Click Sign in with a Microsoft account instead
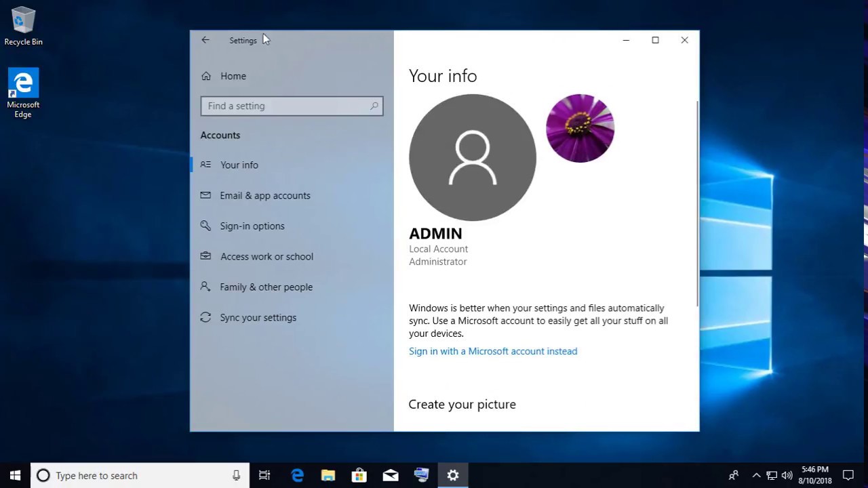Viewport: 868px width, 488px height. point(493,351)
